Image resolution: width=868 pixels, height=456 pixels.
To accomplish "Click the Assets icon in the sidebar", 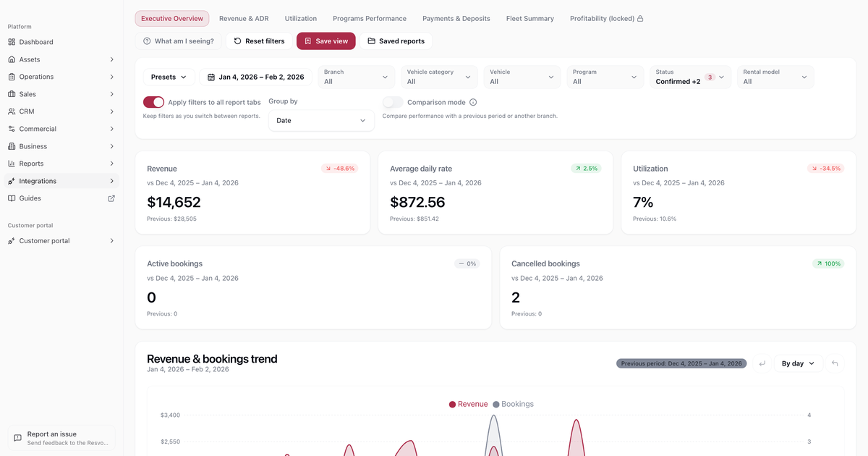I will (x=10, y=59).
